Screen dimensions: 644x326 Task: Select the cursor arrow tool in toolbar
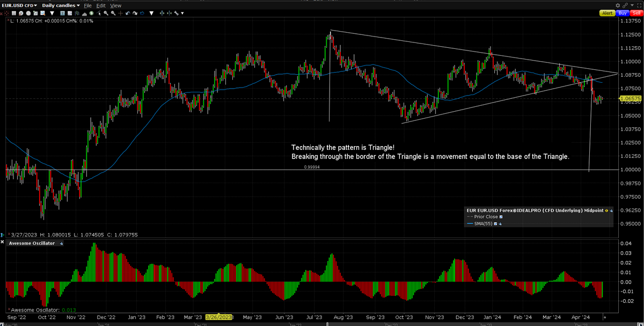(98, 13)
